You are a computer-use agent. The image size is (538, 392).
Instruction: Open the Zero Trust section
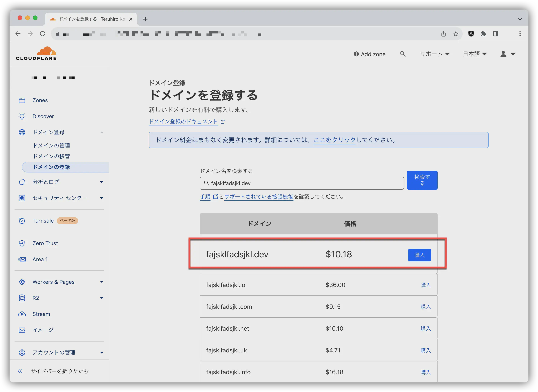[x=45, y=243]
